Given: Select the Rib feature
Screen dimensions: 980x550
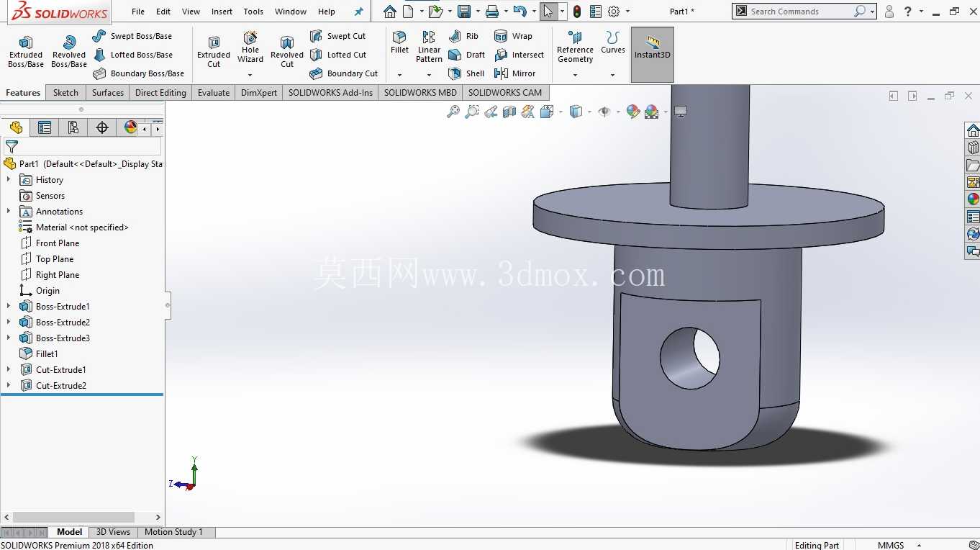Looking at the screenshot, I should coord(463,36).
